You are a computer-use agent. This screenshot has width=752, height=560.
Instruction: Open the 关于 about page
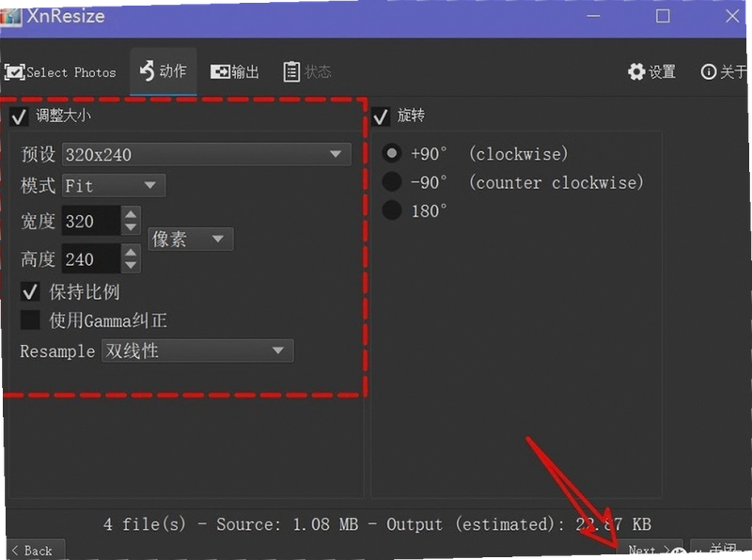pyautogui.click(x=724, y=72)
